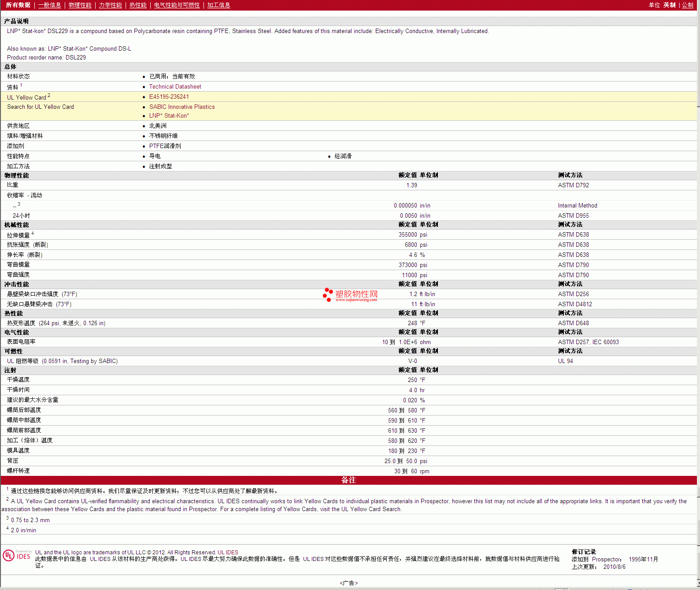Open the Technical Datasheet link
This screenshot has width=700, height=590.
point(175,87)
